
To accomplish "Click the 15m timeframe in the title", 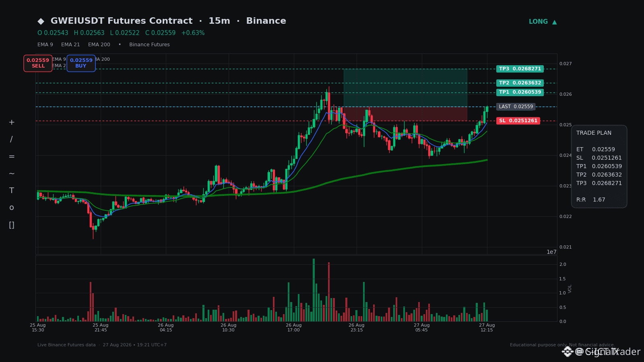I will click(x=219, y=21).
